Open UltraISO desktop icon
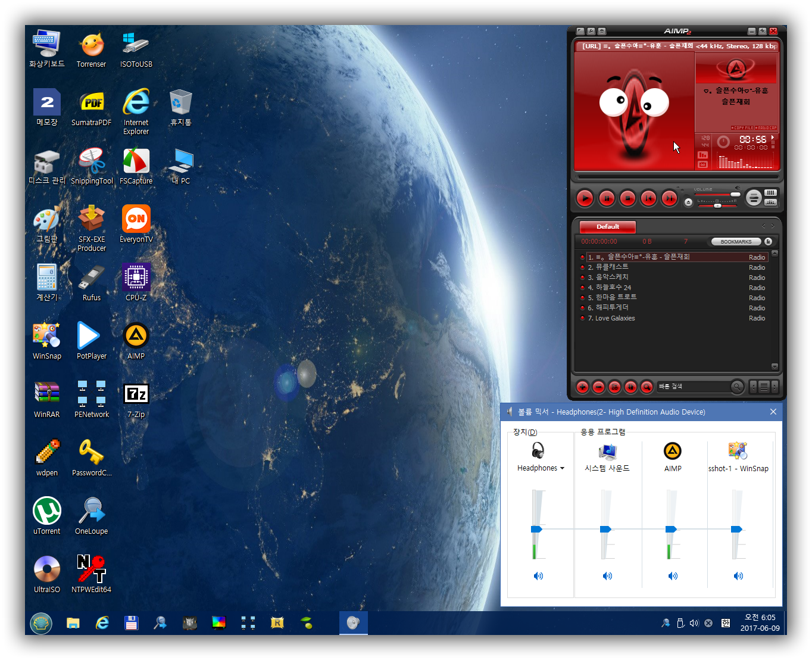Viewport: 812px width, 660px height. coord(46,574)
